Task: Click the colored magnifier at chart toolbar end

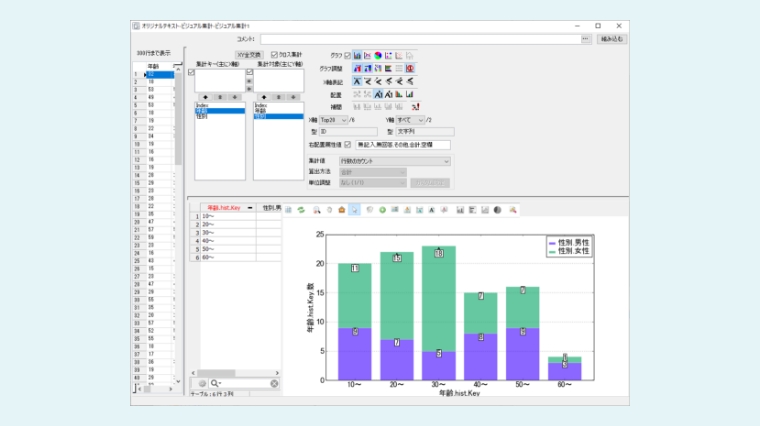Action: pyautogui.click(x=512, y=210)
